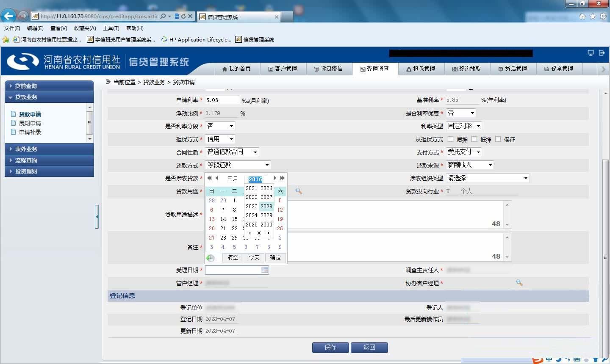
Task: Click the 申请利率 input field
Action: click(x=222, y=100)
